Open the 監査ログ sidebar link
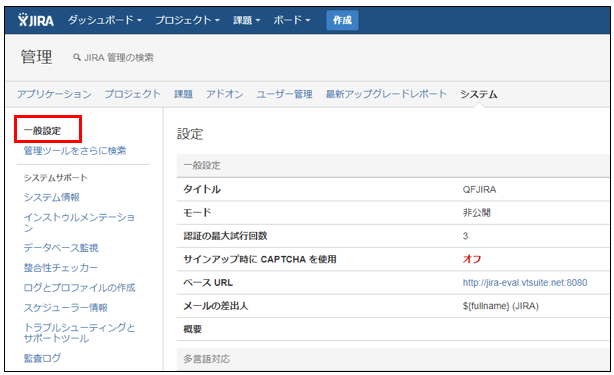The width and height of the screenshot is (614, 375). click(42, 358)
